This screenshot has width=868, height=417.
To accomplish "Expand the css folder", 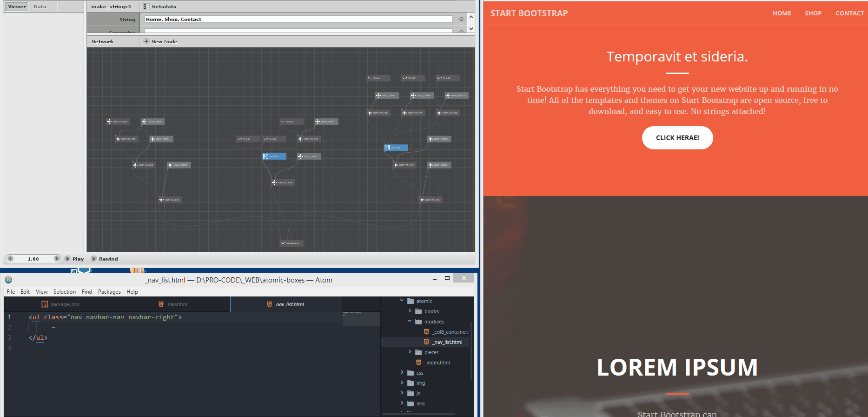I will [x=402, y=373].
